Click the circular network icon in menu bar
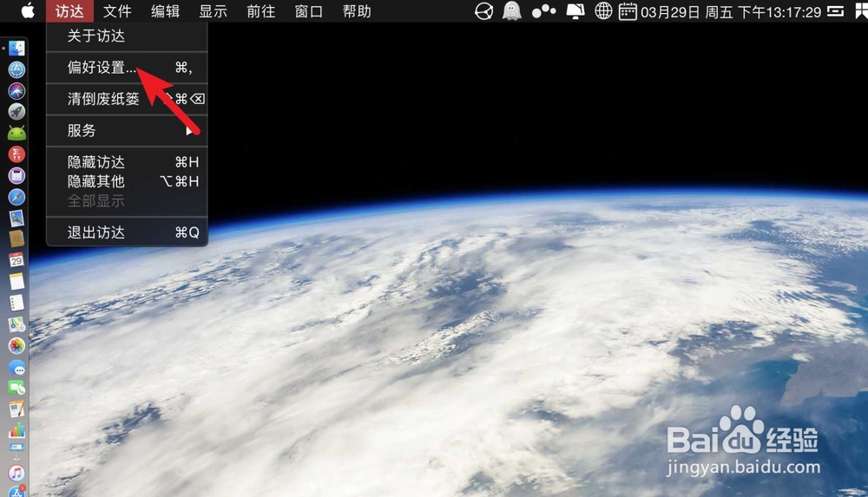868x497 pixels. [x=483, y=11]
